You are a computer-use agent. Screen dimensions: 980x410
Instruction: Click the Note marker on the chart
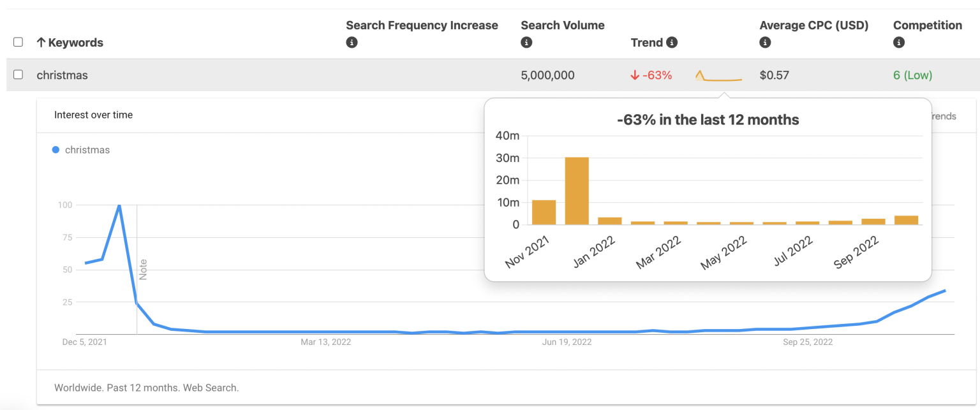click(x=143, y=268)
